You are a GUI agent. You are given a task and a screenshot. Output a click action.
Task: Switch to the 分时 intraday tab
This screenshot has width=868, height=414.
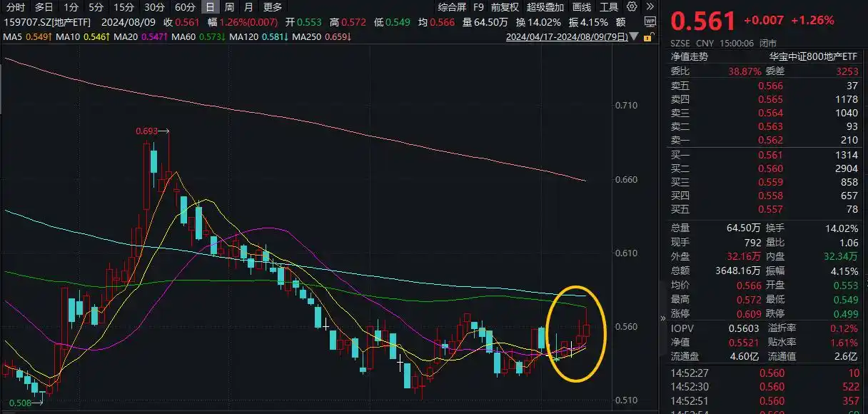(x=15, y=6)
